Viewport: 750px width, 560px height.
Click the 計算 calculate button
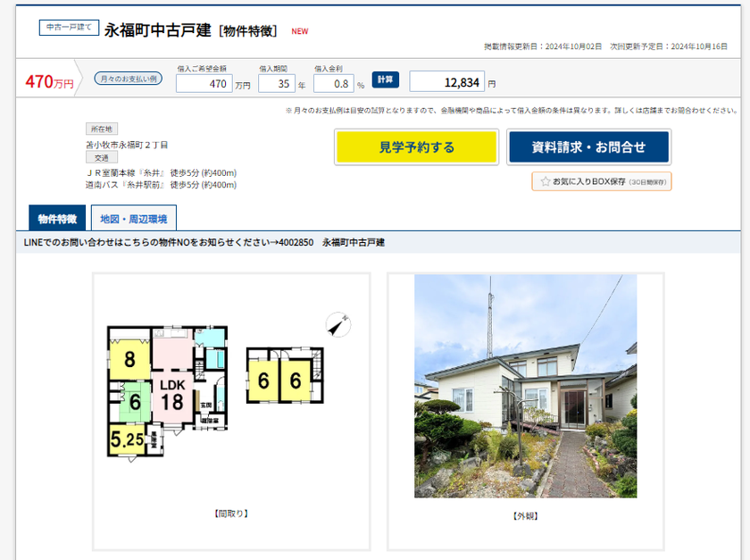pyautogui.click(x=385, y=79)
